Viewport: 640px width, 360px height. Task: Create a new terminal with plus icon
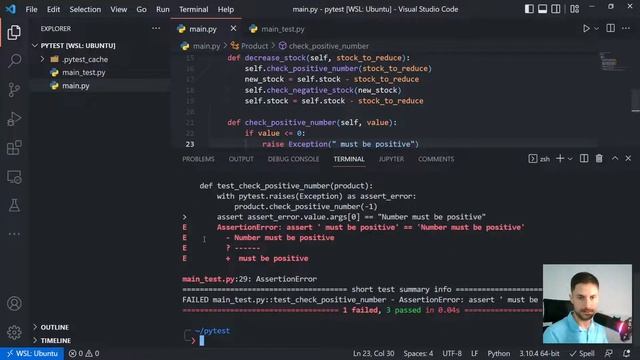click(x=560, y=158)
